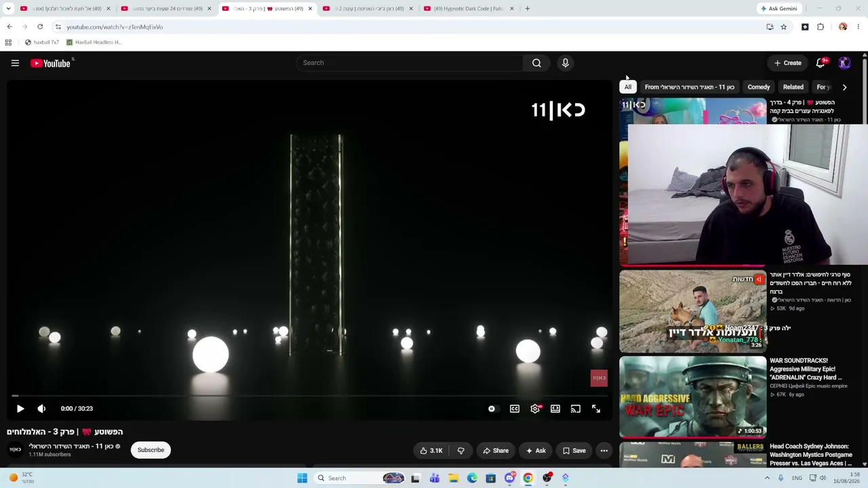
Task: View site information icon in address bar
Action: (58, 27)
